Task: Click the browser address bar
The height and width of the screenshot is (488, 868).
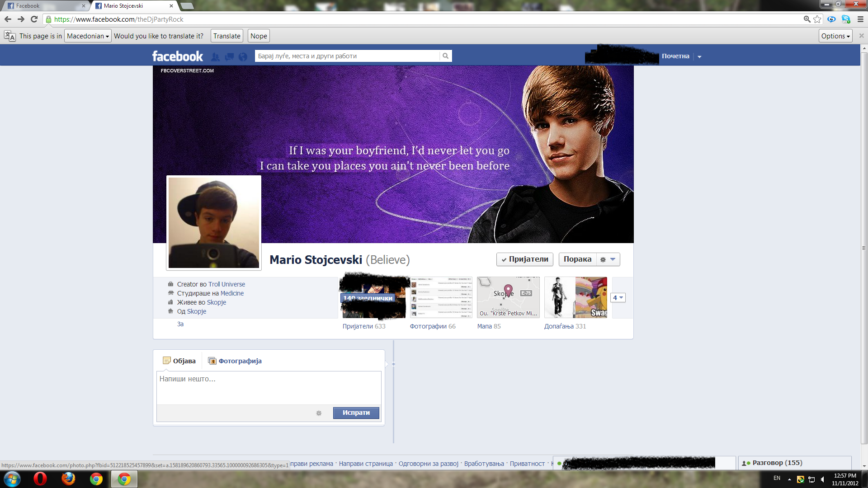Action: (x=425, y=19)
